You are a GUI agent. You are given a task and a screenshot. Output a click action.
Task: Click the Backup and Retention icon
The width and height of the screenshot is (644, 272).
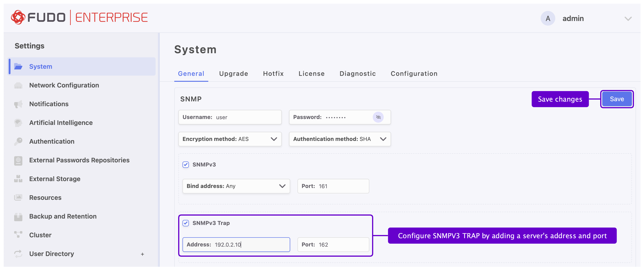click(18, 217)
